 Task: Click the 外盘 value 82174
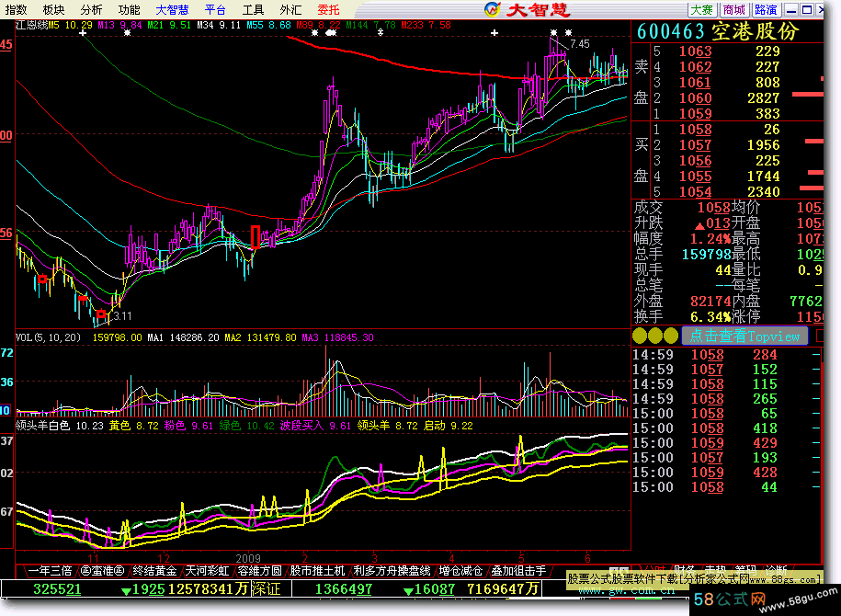point(710,301)
